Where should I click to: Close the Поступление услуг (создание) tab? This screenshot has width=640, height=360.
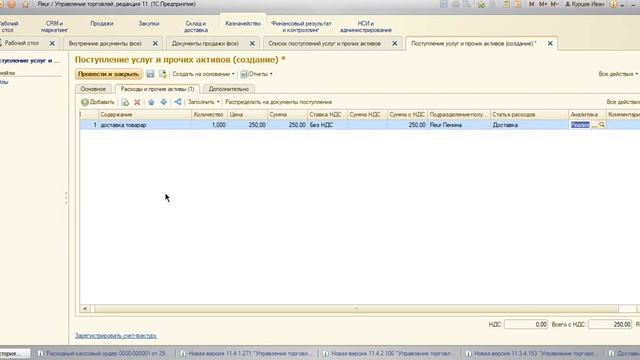pos(550,43)
